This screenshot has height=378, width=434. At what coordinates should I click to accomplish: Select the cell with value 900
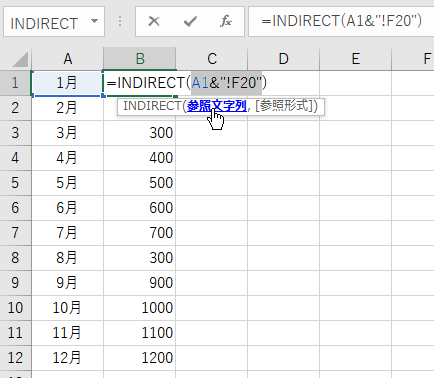tap(140, 283)
